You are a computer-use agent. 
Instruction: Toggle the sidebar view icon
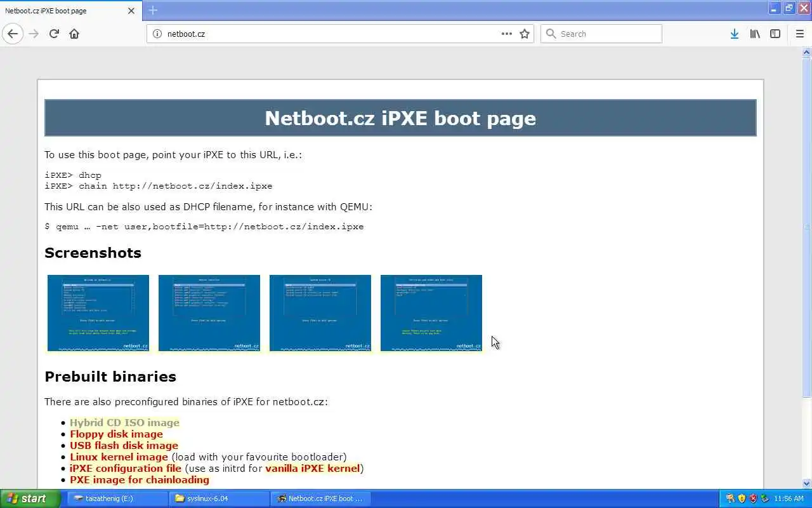[775, 34]
